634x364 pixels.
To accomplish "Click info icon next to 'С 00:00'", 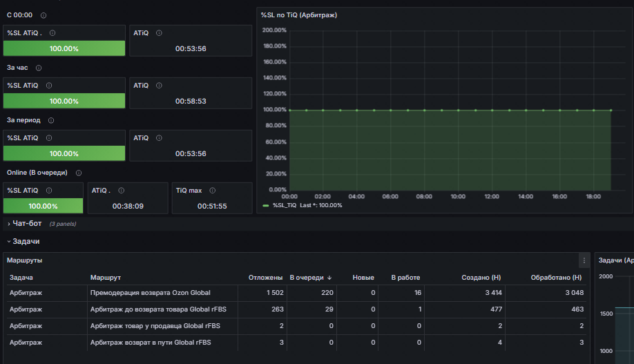I will click(x=44, y=15).
